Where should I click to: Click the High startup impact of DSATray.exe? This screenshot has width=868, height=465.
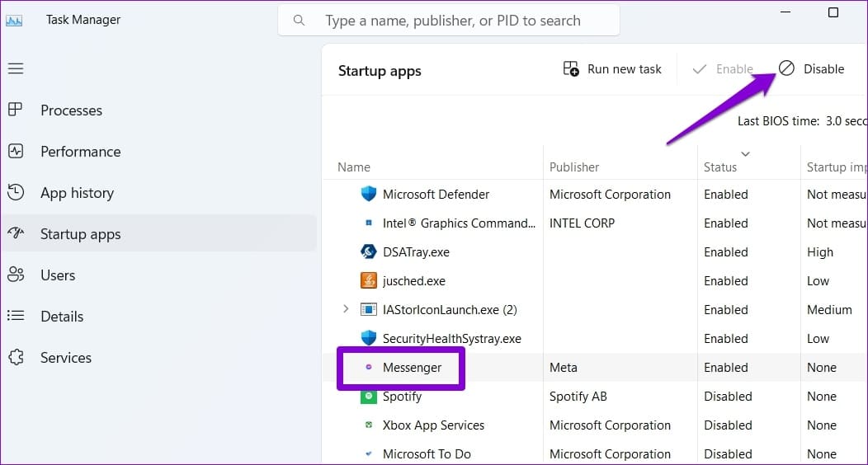[820, 252]
